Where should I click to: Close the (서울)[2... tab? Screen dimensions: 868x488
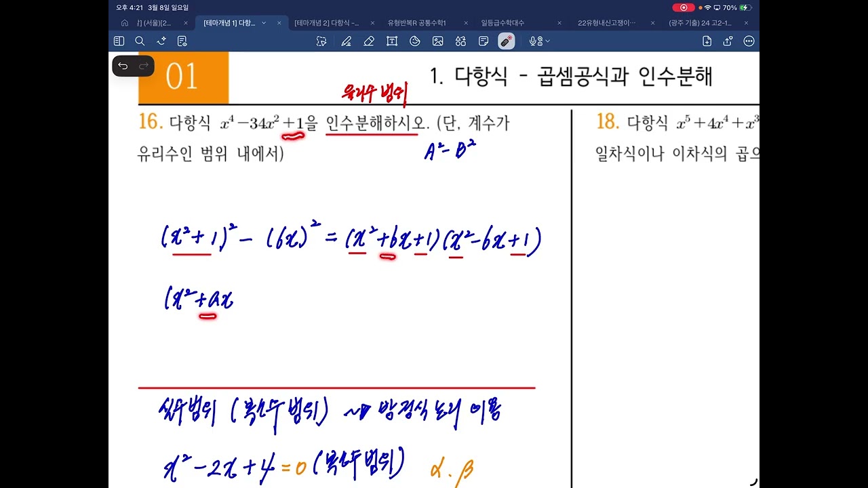click(x=186, y=23)
